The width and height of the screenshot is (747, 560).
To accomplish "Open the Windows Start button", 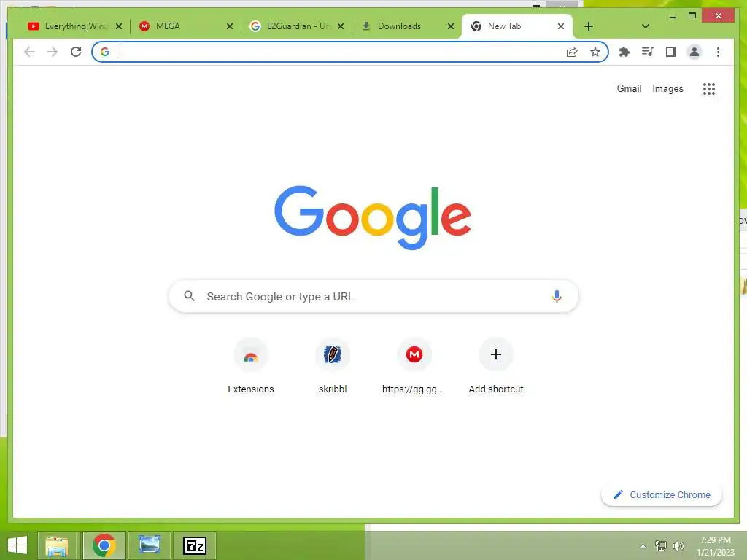I will (x=18, y=545).
